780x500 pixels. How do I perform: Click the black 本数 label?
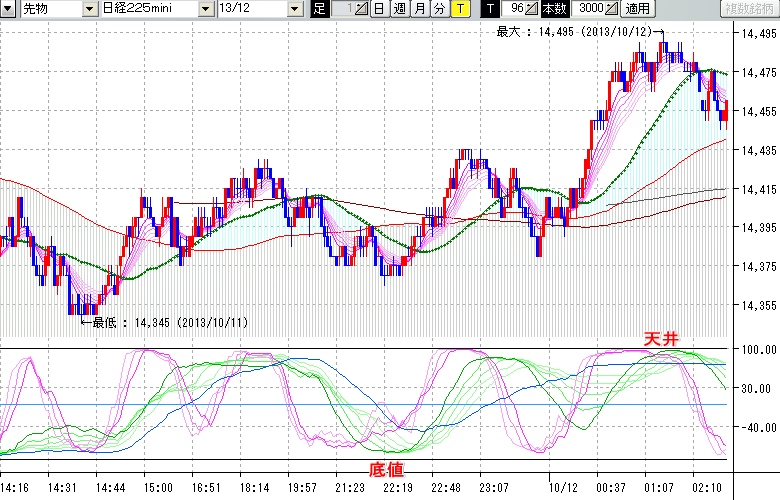coord(553,9)
